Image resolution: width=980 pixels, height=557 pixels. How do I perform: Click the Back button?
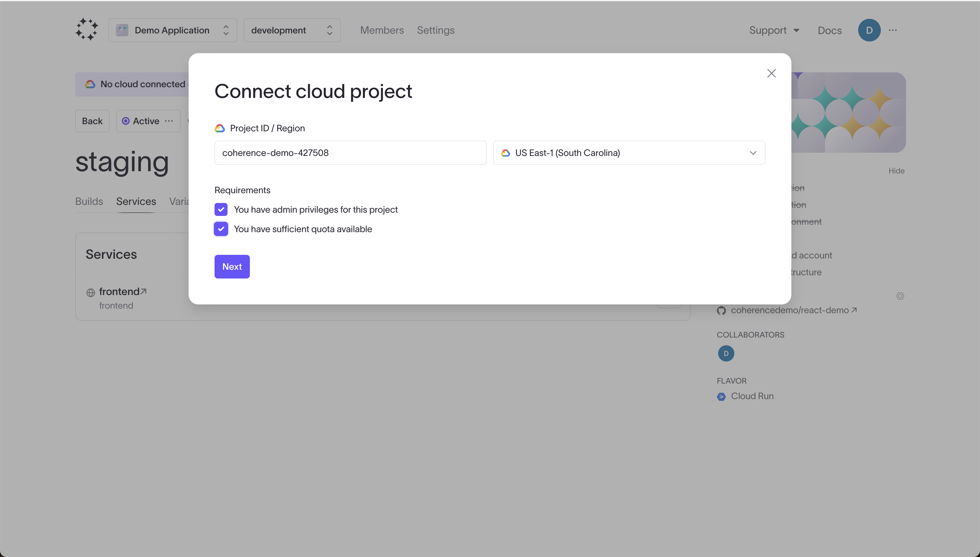pos(92,121)
